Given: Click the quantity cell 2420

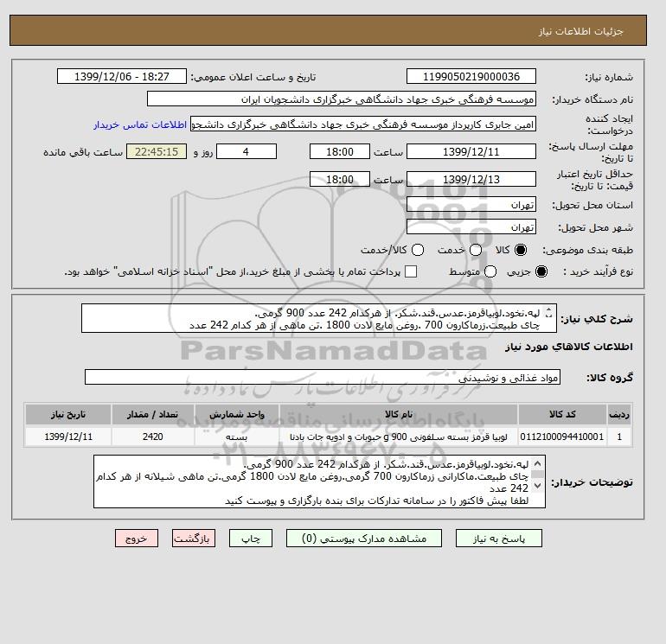Looking at the screenshot, I should tap(153, 437).
